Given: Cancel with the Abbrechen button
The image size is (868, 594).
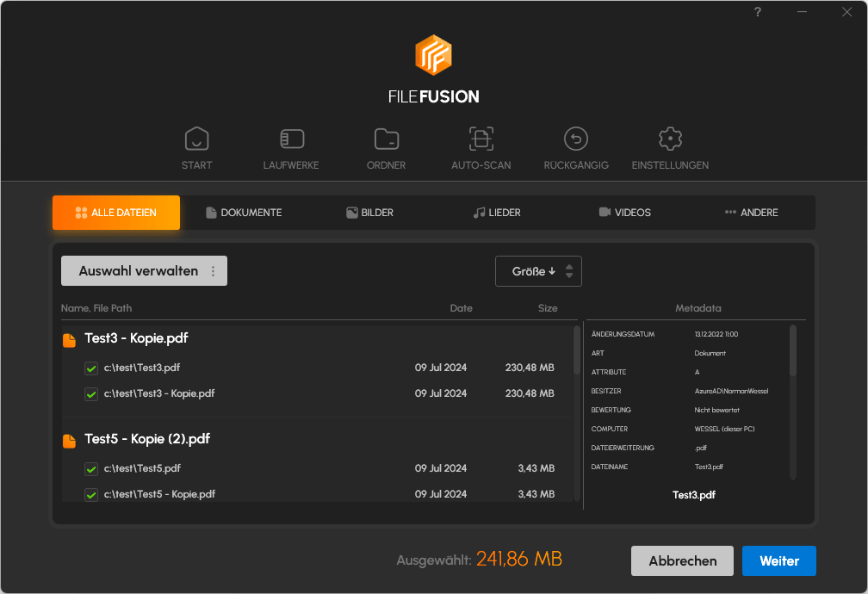Looking at the screenshot, I should pos(682,560).
